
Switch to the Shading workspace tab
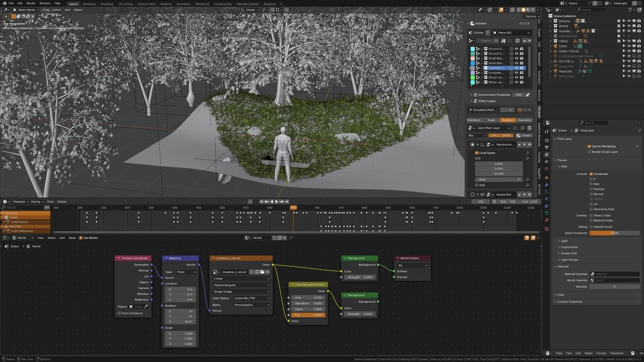coord(166,4)
